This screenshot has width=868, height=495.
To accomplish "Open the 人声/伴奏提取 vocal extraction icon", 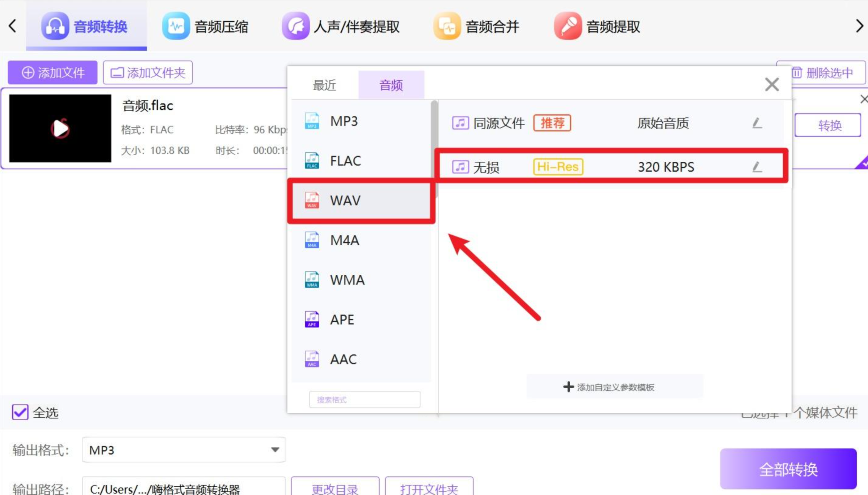I will (x=296, y=26).
